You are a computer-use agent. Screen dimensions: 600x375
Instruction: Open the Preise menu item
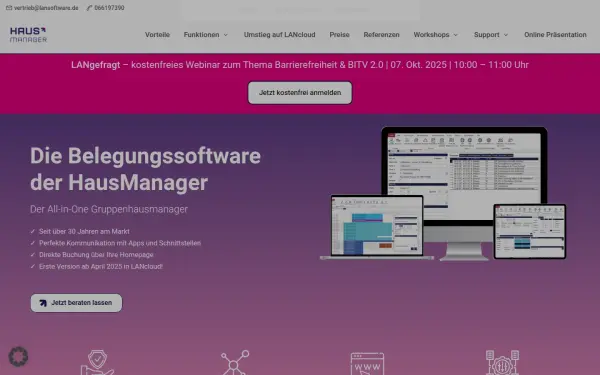click(x=339, y=34)
